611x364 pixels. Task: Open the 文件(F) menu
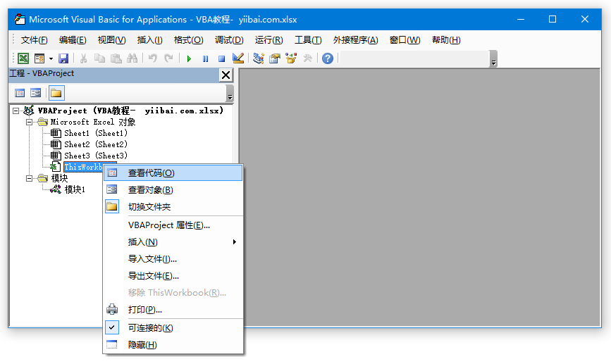click(x=34, y=40)
